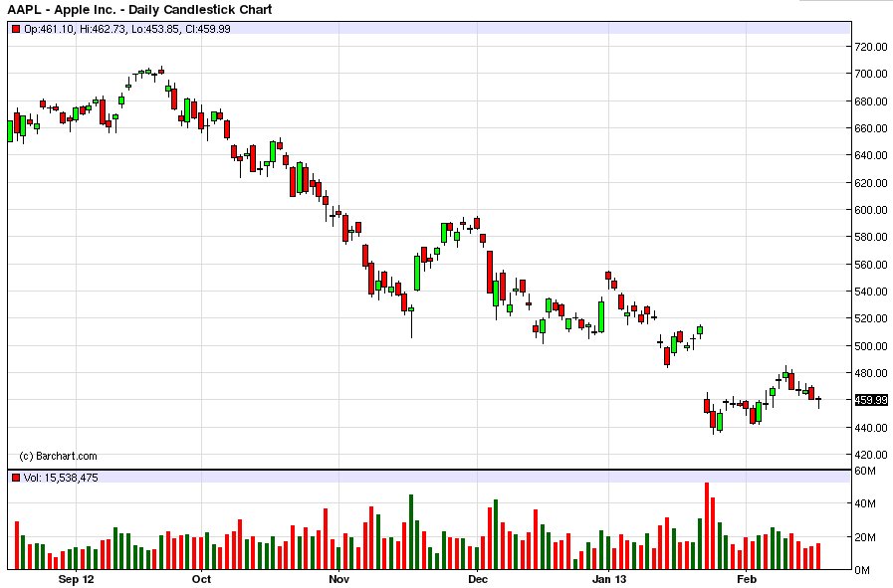Click the red square beside the Vol readout
Screen dimensions: 893x588
click(16, 478)
